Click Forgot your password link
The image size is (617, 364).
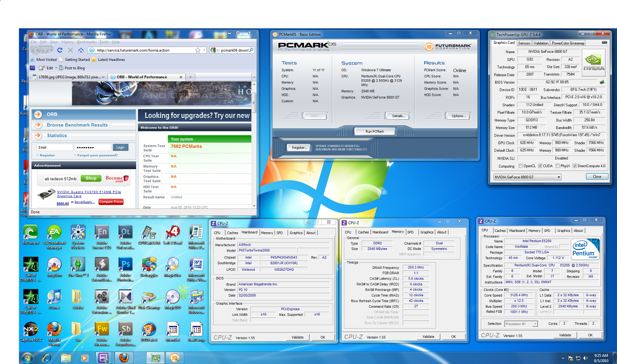[97, 155]
